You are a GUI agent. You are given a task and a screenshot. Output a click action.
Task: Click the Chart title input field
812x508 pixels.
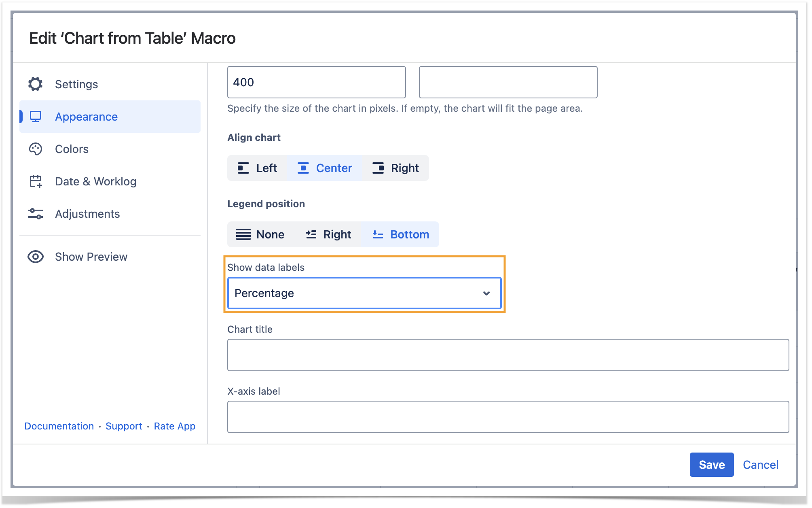(507, 355)
